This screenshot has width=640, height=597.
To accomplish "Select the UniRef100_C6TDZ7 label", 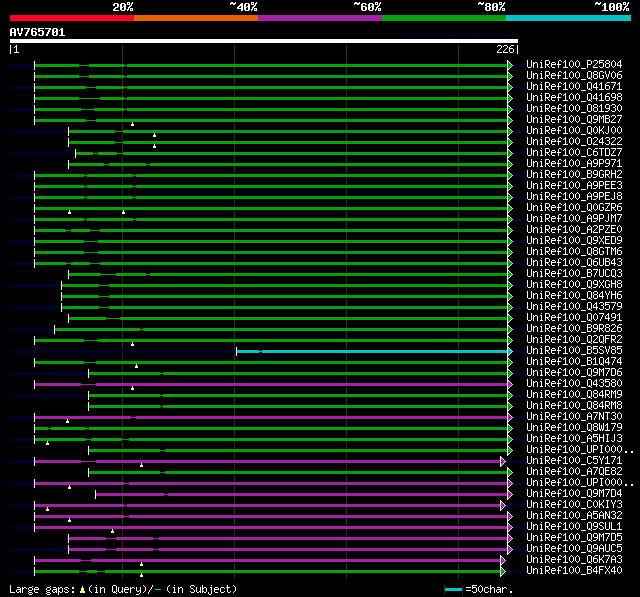I will click(x=574, y=153).
